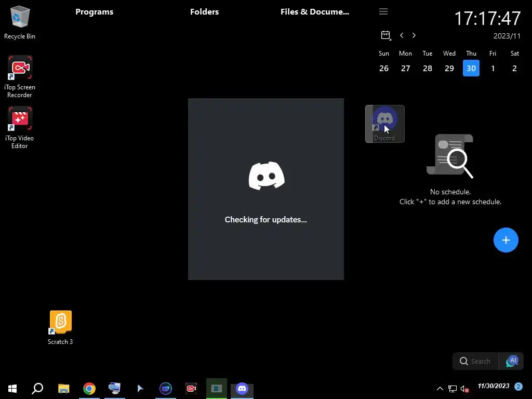Click the Checking for updates text
This screenshot has height=399, width=532.
[x=265, y=220]
